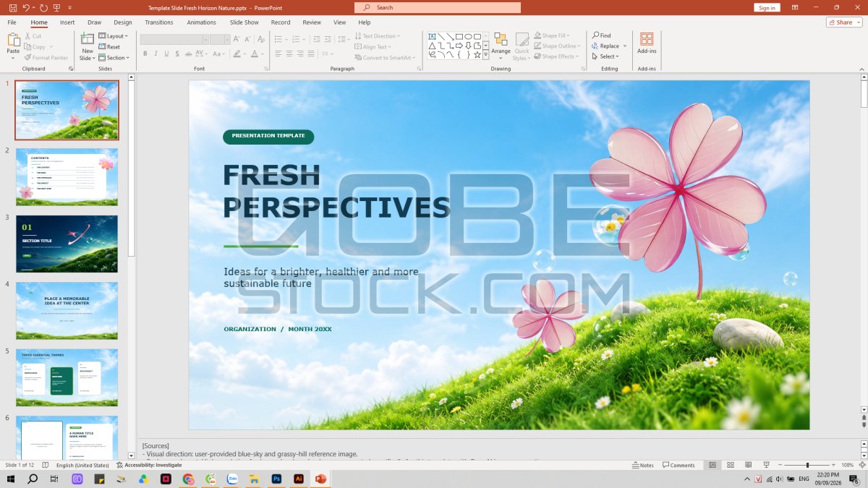Screen dimensions: 868x488
Task: Pick the triangle shape in shapes gallery
Action: point(432,46)
